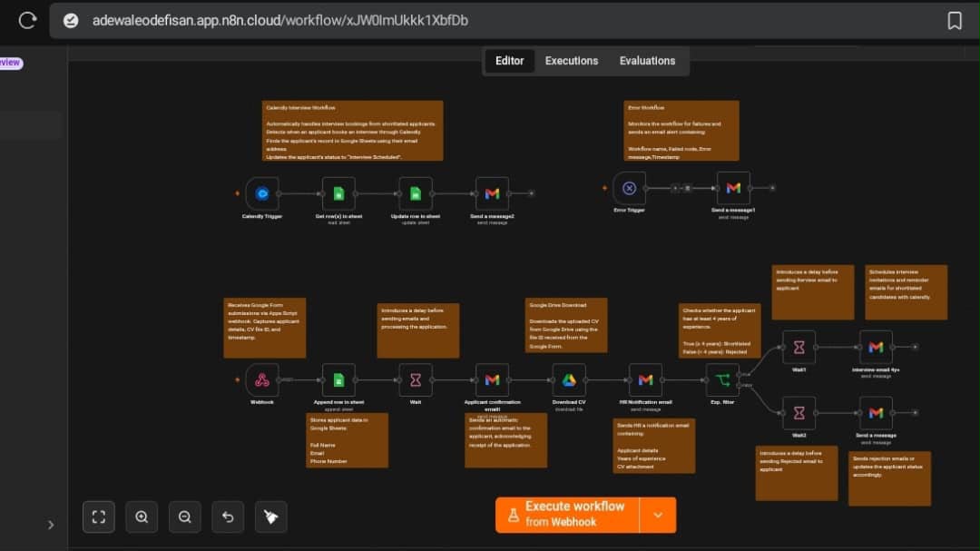Switch to the Editor tab
The height and width of the screenshot is (551, 980).
509,61
